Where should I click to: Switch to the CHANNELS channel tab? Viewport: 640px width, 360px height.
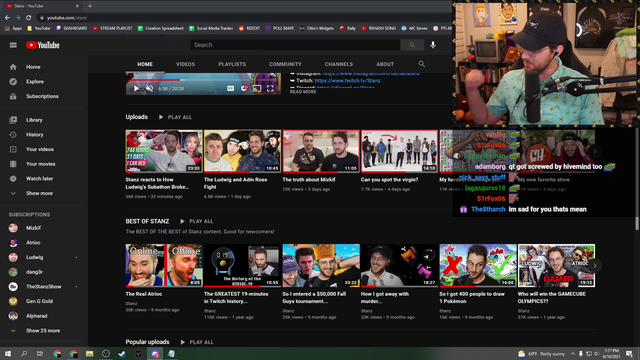[338, 64]
